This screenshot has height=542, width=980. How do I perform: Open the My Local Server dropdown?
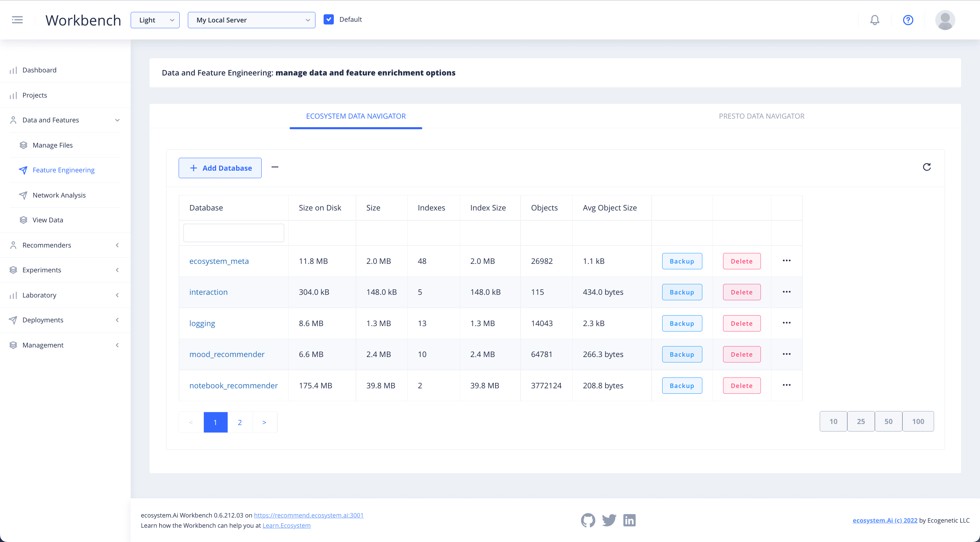(251, 20)
